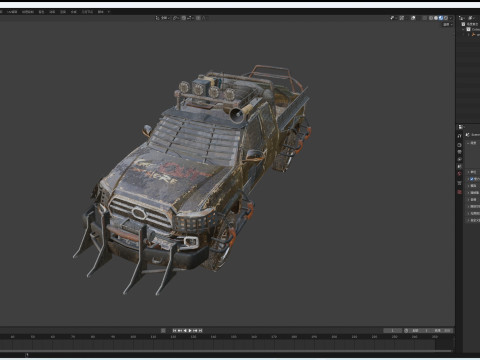The image size is (480, 360).
Task: Switch viewport to wireframe shading
Action: coord(431,18)
